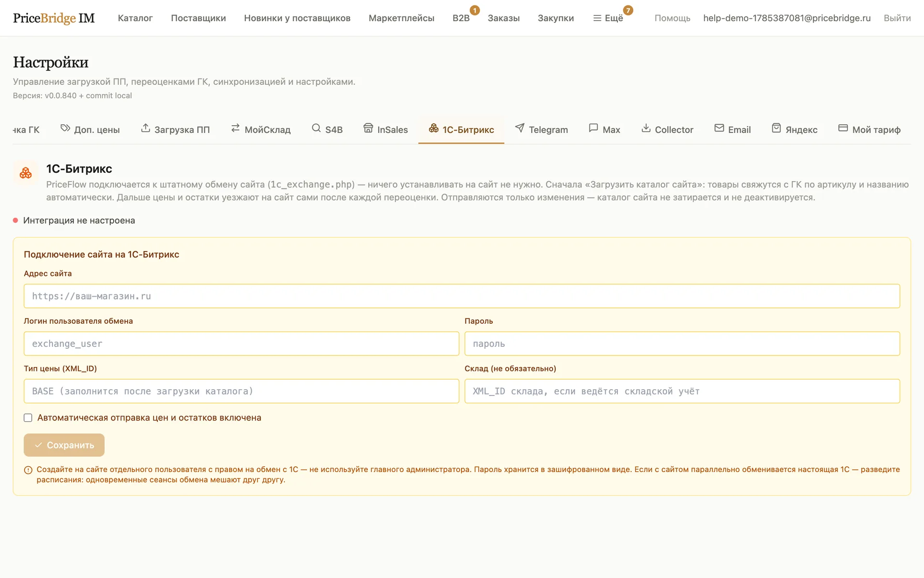The width and height of the screenshot is (924, 578).
Task: Switch to the Доп. цены tab
Action: click(90, 130)
